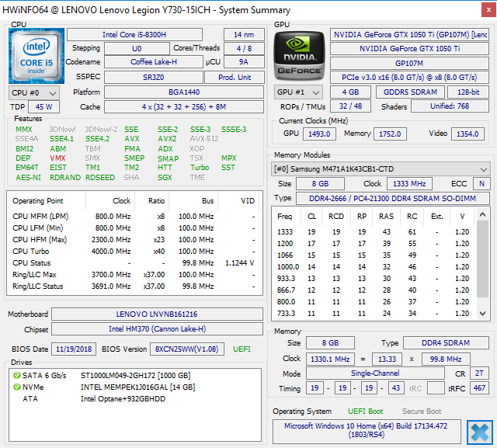The width and height of the screenshot is (497, 448).
Task: Click the Intel HM370 chipset field
Action: coord(158,330)
